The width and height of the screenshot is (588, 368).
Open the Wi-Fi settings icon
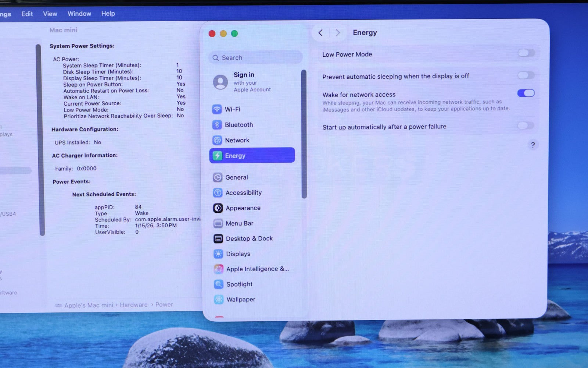coord(217,109)
